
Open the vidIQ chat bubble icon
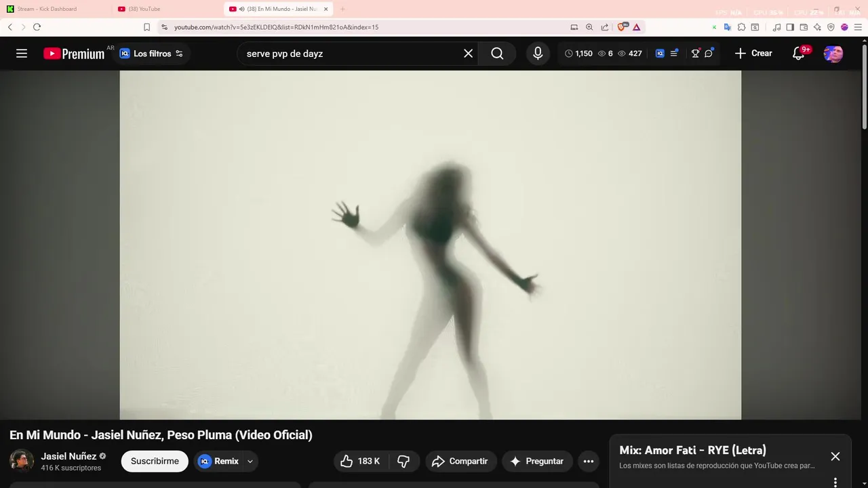coord(709,54)
